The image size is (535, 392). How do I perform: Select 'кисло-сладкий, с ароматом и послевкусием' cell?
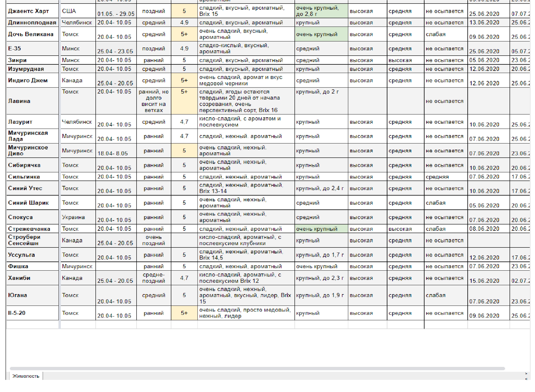pyautogui.click(x=246, y=122)
